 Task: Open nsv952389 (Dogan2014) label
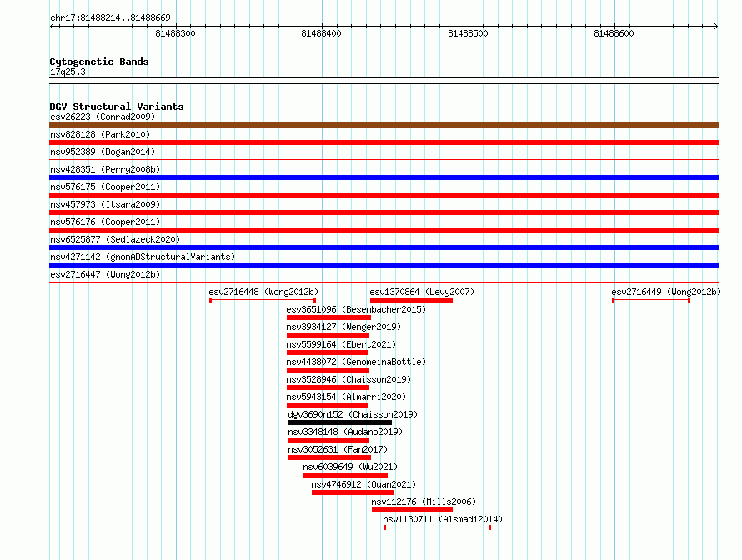[x=103, y=152]
